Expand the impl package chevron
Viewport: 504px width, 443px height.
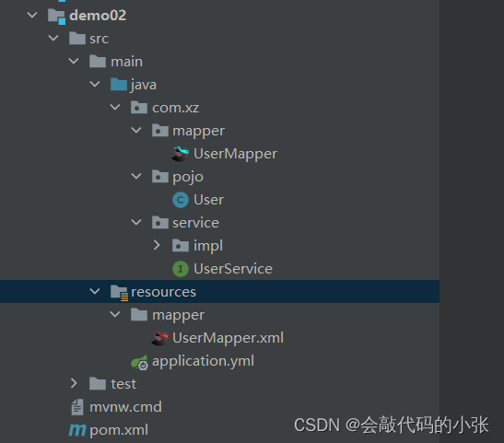(x=157, y=245)
